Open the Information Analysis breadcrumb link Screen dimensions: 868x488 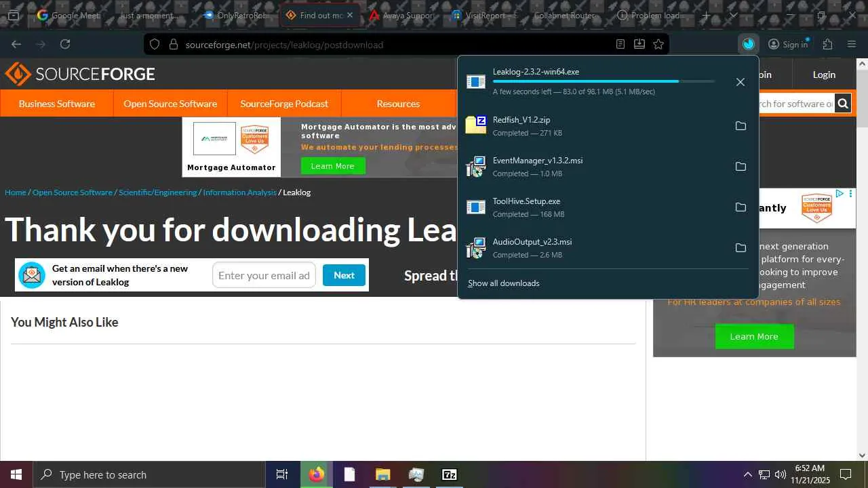coord(240,192)
